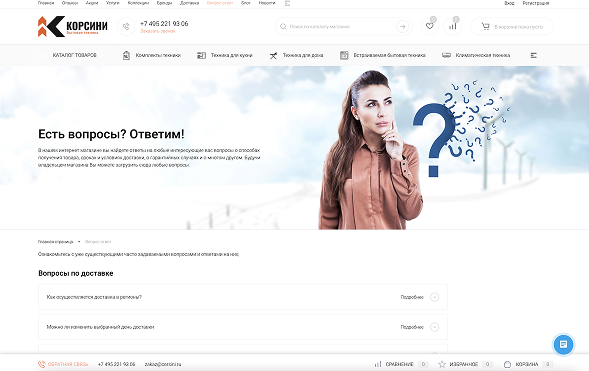
Task: Click bottom bar phone number
Action: [116, 364]
